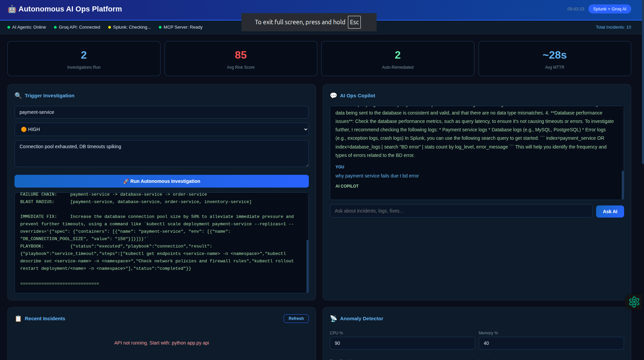This screenshot has height=360, width=644.
Task: Click the Total Incidents: 10 text
Action: 613,27
